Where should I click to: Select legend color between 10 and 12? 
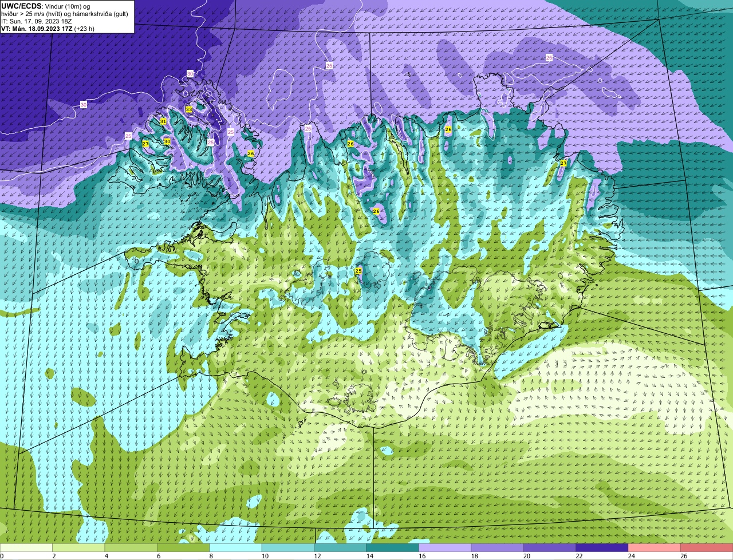tap(288, 547)
